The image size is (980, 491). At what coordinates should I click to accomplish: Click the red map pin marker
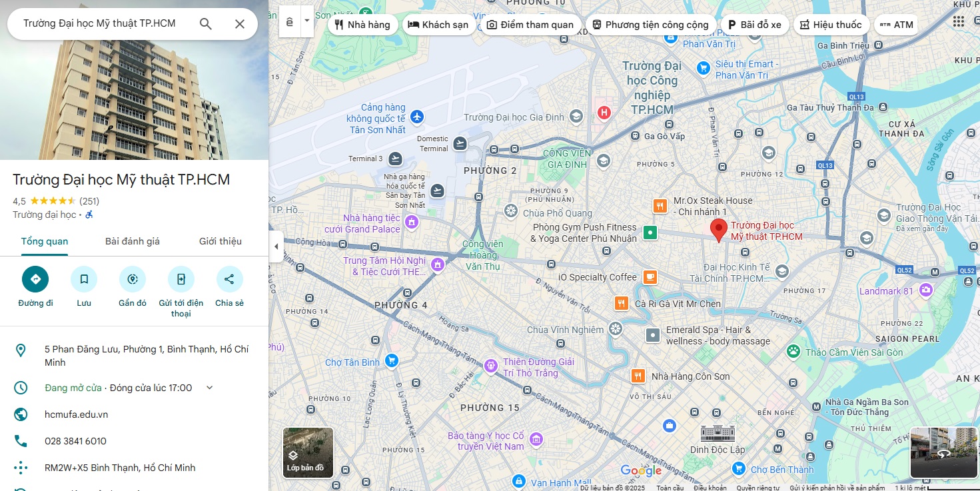(718, 230)
